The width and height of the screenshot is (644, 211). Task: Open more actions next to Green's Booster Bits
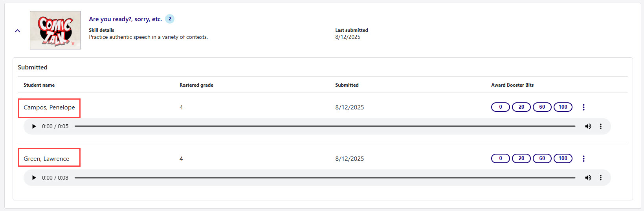[x=583, y=158]
